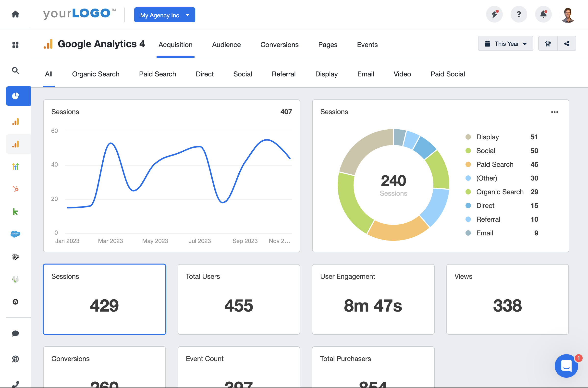This screenshot has width=588, height=388.
Task: Open the notifications bell icon
Action: click(x=543, y=14)
